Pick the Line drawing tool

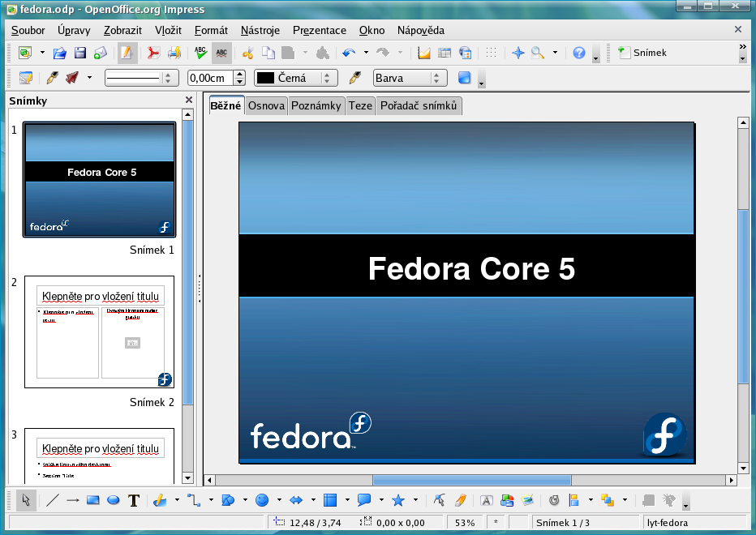[x=52, y=501]
